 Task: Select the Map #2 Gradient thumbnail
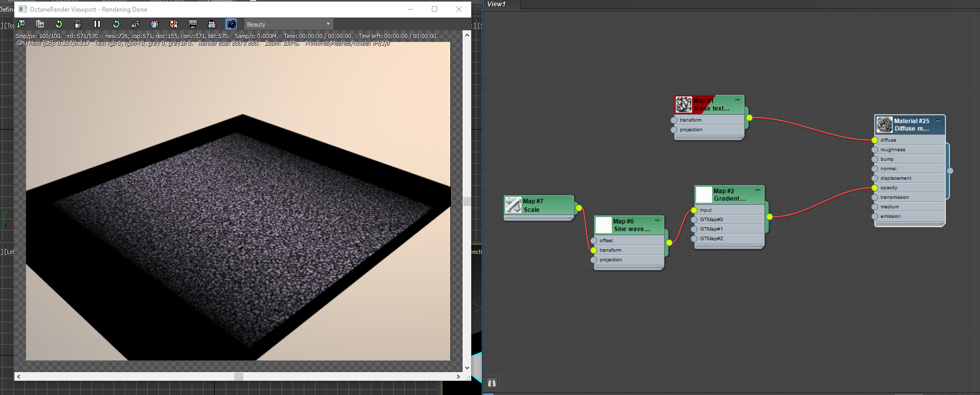click(x=704, y=195)
